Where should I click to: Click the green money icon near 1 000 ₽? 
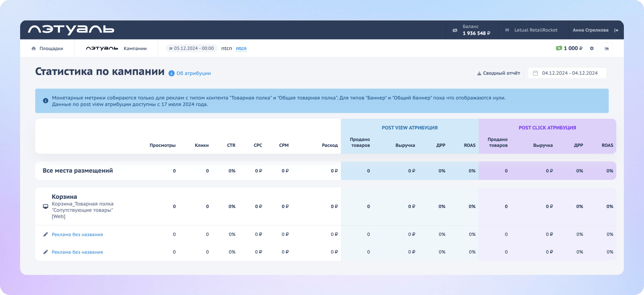(x=559, y=48)
